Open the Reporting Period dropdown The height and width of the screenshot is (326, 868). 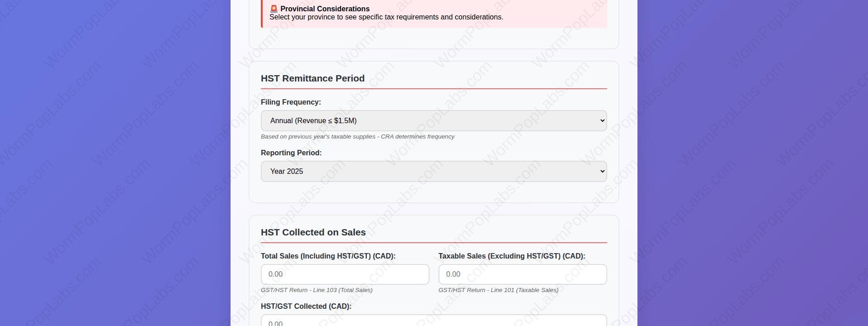coord(433,171)
